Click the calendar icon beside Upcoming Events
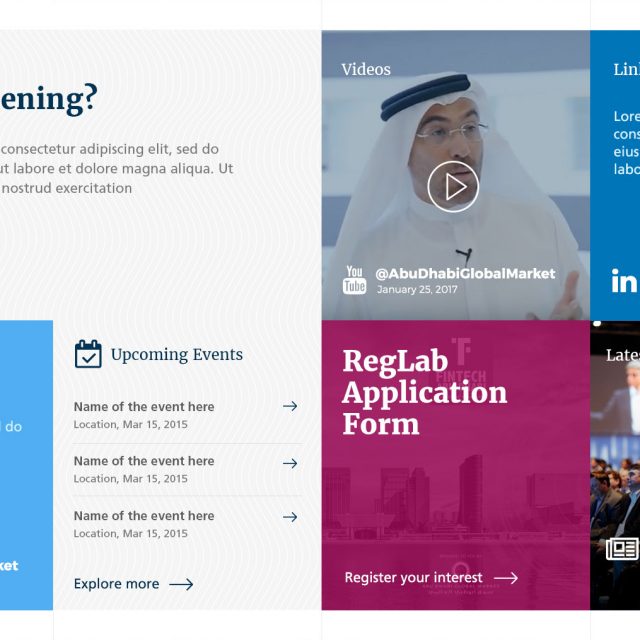 click(88, 354)
